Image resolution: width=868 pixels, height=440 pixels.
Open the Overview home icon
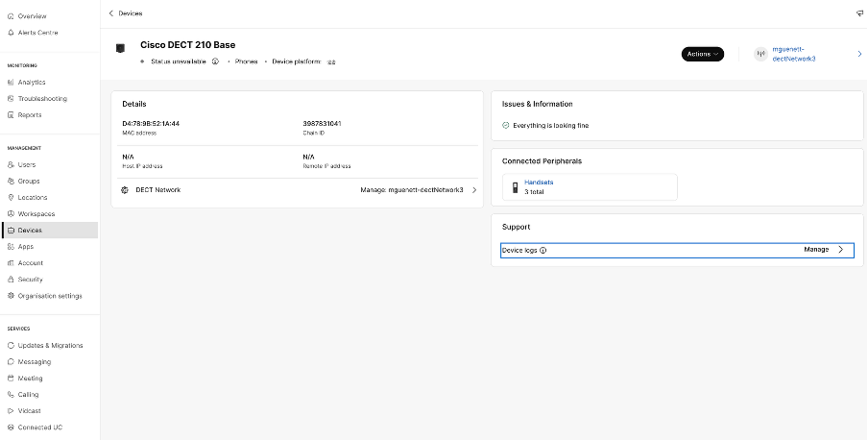tap(11, 16)
